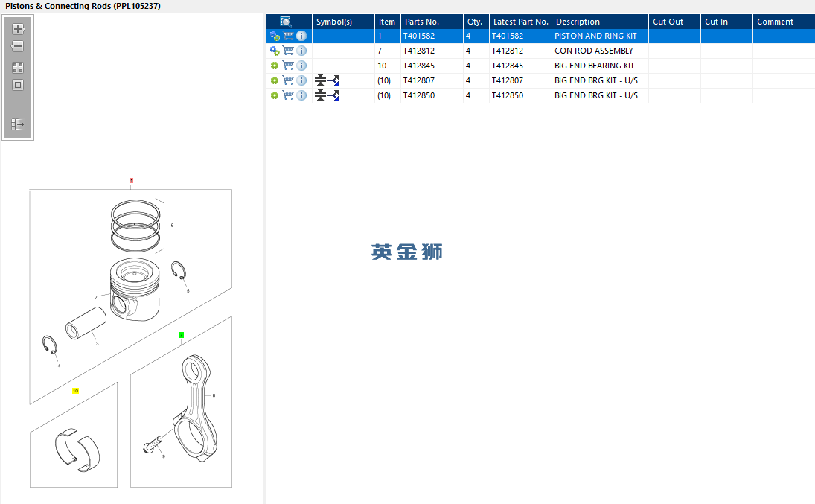This screenshot has width=815, height=504.
Task: Click the piston drawing in diagram
Action: (135, 289)
